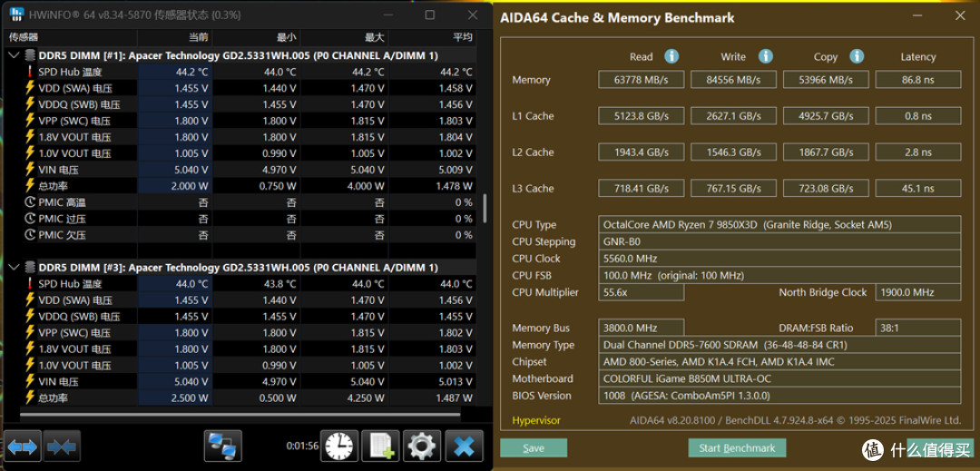This screenshot has height=471, width=980.
Task: Click the 当前 column header
Action: pyautogui.click(x=198, y=37)
